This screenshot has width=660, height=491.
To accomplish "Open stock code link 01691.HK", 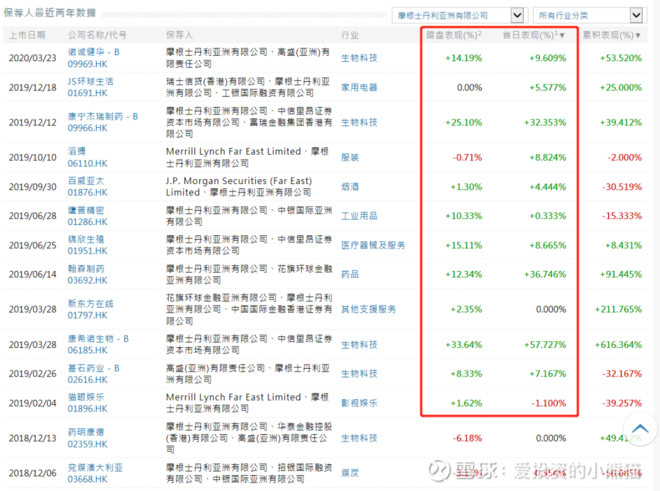I will click(88, 93).
